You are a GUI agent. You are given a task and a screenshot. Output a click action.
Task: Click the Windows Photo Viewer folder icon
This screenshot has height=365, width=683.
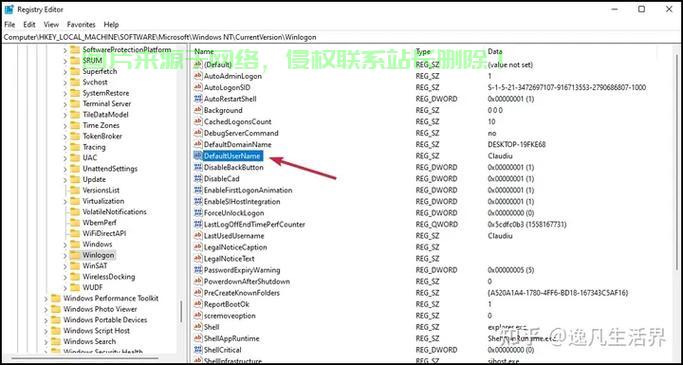tap(56, 309)
